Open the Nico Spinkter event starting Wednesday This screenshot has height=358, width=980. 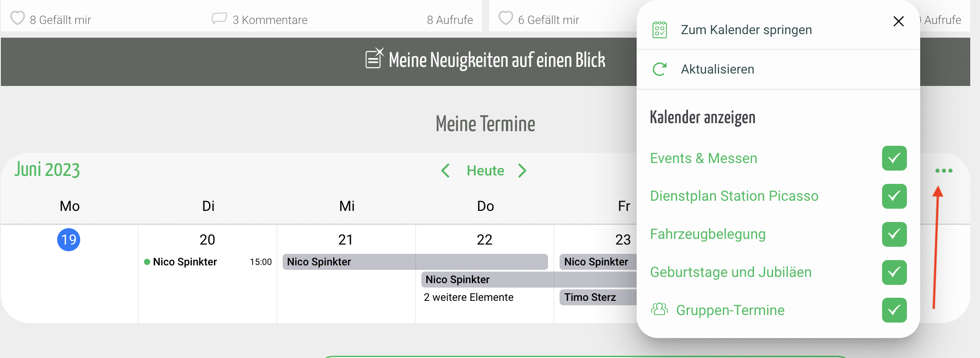[415, 262]
